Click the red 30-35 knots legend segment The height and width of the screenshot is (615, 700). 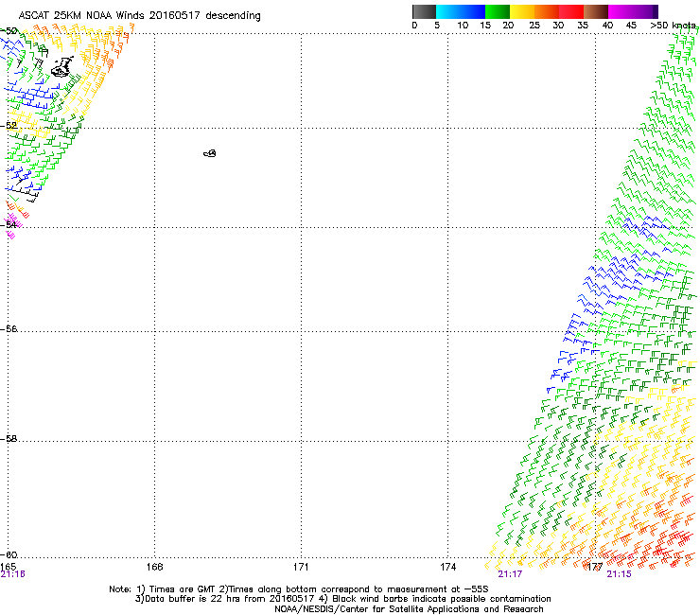pyautogui.click(x=571, y=11)
